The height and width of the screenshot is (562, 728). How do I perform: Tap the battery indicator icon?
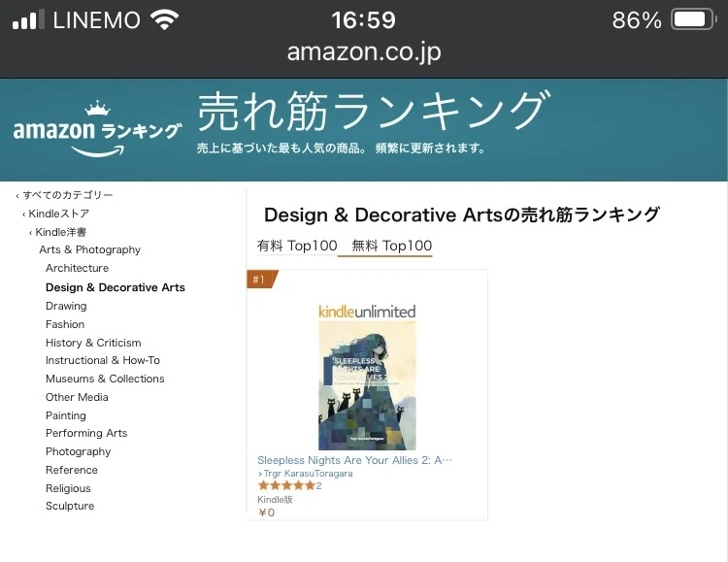tap(693, 20)
